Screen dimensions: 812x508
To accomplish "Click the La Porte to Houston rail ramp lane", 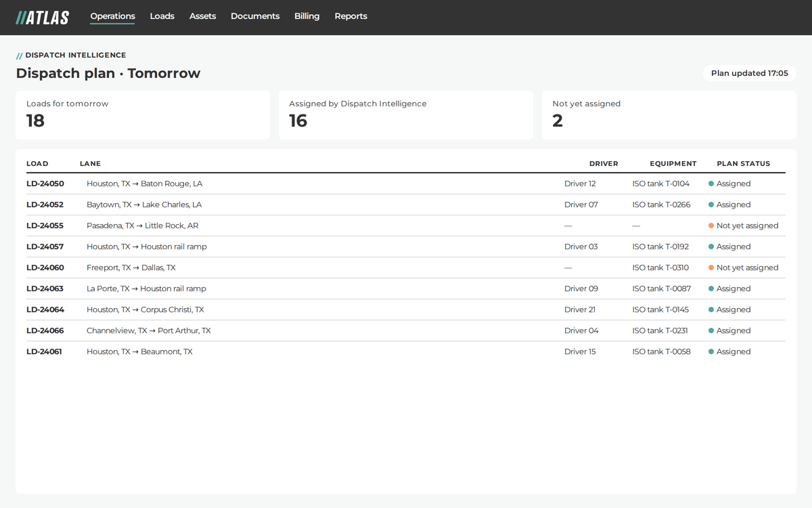I will click(x=146, y=289).
